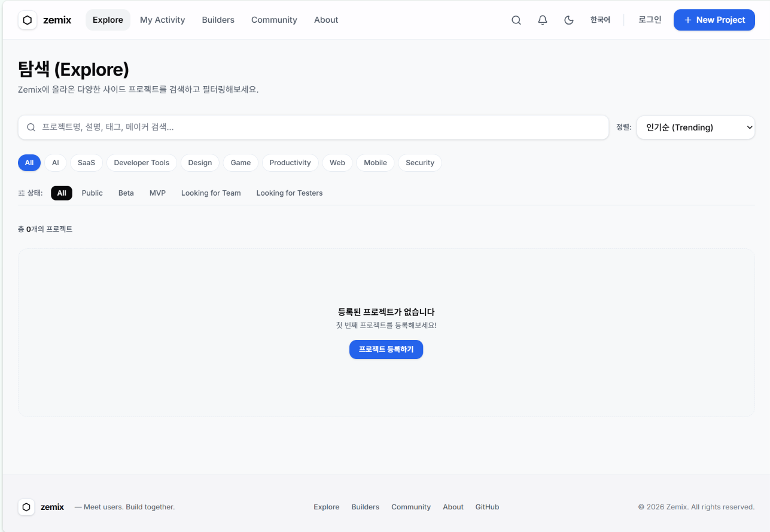Viewport: 770px width, 532px height.
Task: Switch language via the 한국어 selector
Action: click(x=600, y=20)
